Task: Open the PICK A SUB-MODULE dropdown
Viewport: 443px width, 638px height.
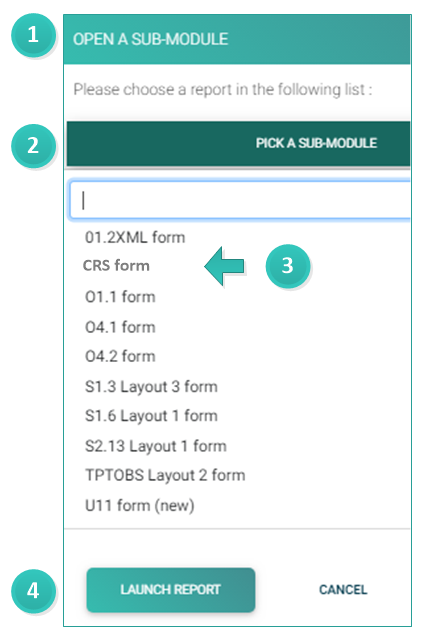Action: click(238, 143)
